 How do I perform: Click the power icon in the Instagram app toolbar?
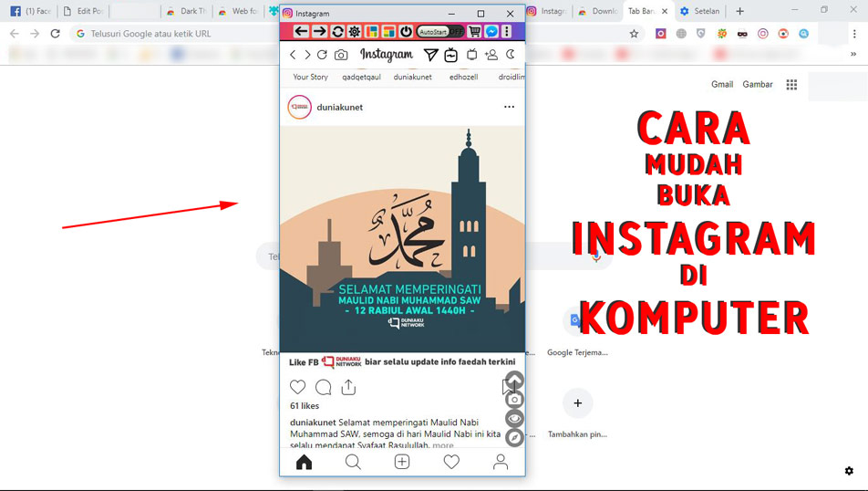point(406,32)
